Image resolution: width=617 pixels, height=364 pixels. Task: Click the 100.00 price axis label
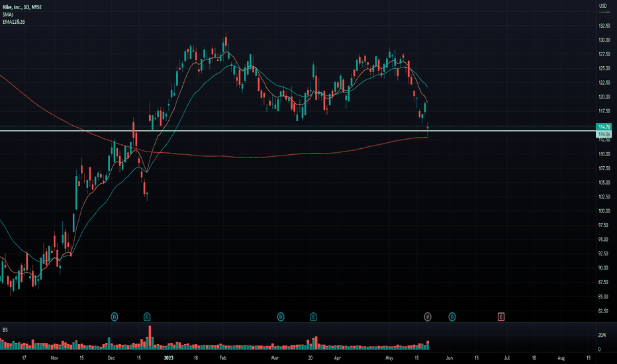pos(604,211)
